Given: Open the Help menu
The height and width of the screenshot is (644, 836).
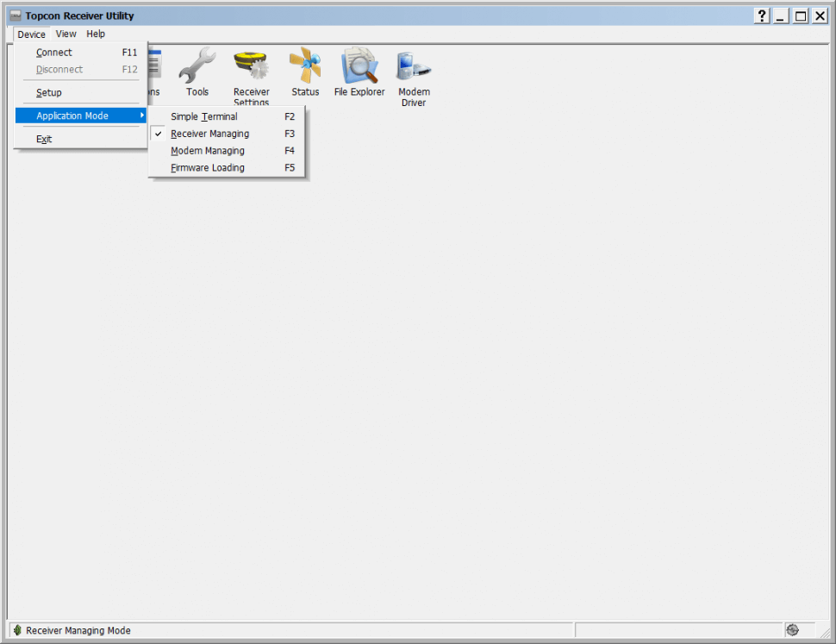Looking at the screenshot, I should pyautogui.click(x=96, y=34).
